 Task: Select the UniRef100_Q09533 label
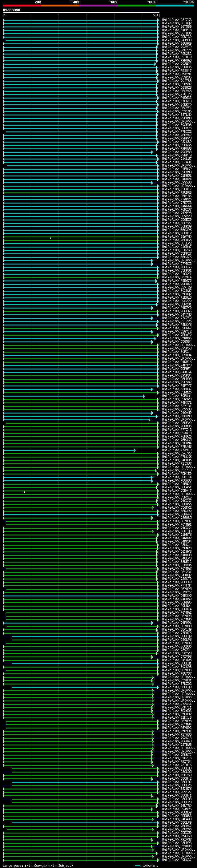click(x=177, y=409)
